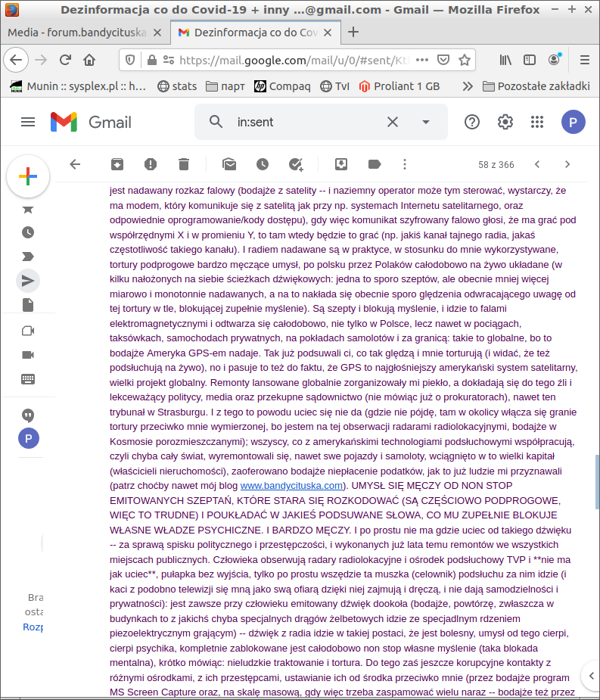Click the Archive icon in the mail toolbar

click(x=117, y=164)
